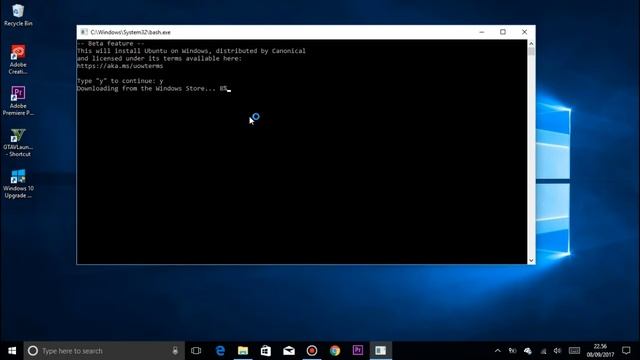Image resolution: width=640 pixels, height=360 pixels.
Task: Click the 'Downloading from the Windows Store' line
Action: click(x=152, y=88)
